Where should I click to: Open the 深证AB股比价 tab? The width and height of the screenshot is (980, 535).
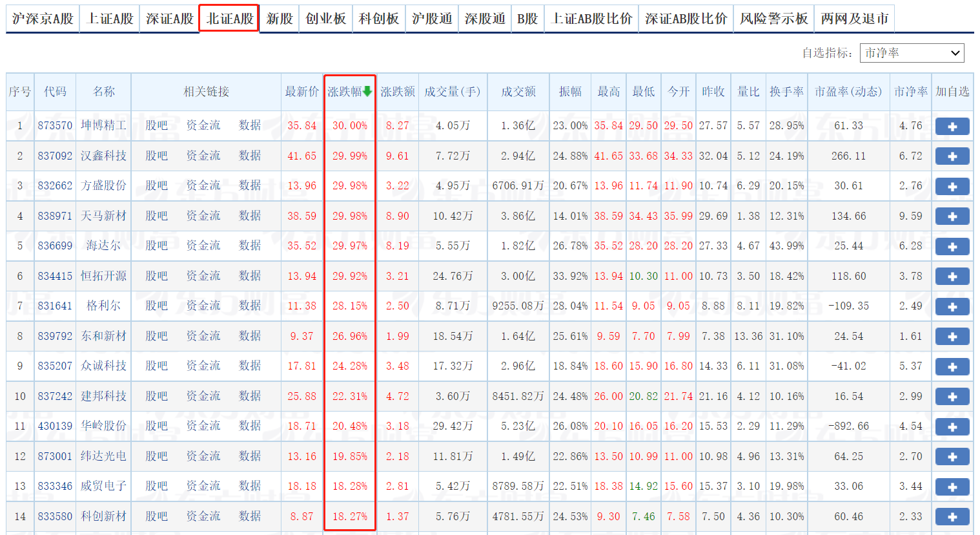pos(686,19)
